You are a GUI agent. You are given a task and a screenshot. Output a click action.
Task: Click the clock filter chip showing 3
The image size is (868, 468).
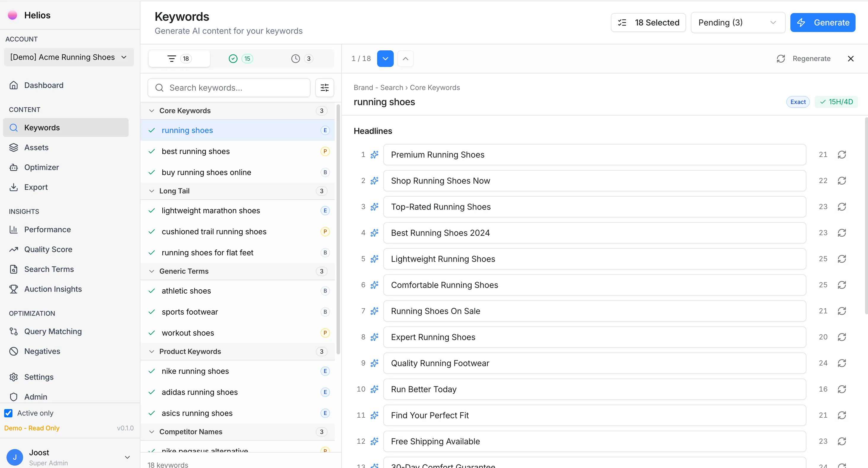click(x=302, y=58)
